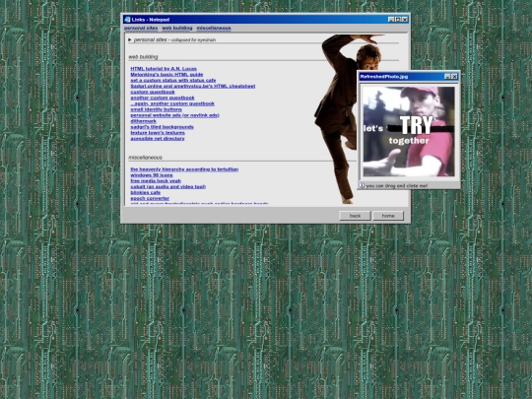Open texture town's textures link
The height and width of the screenshot is (399, 532).
[158, 133]
